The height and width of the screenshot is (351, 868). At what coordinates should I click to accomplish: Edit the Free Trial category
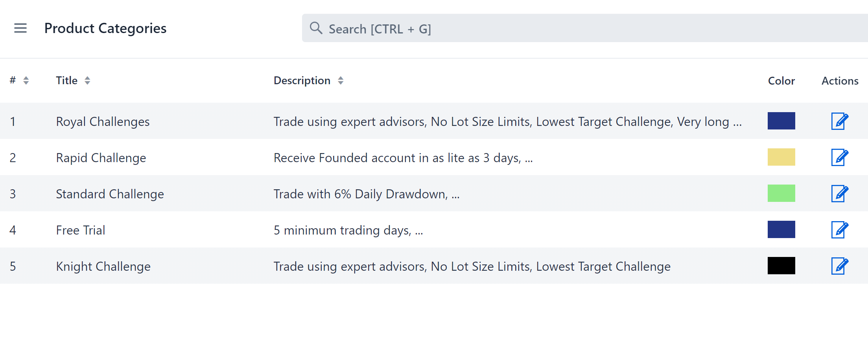[839, 230]
